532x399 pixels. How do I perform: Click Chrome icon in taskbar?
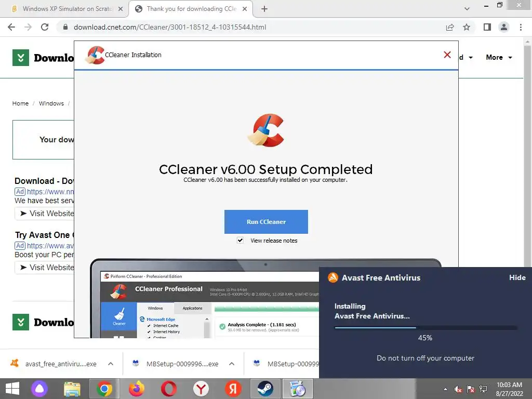[104, 389]
